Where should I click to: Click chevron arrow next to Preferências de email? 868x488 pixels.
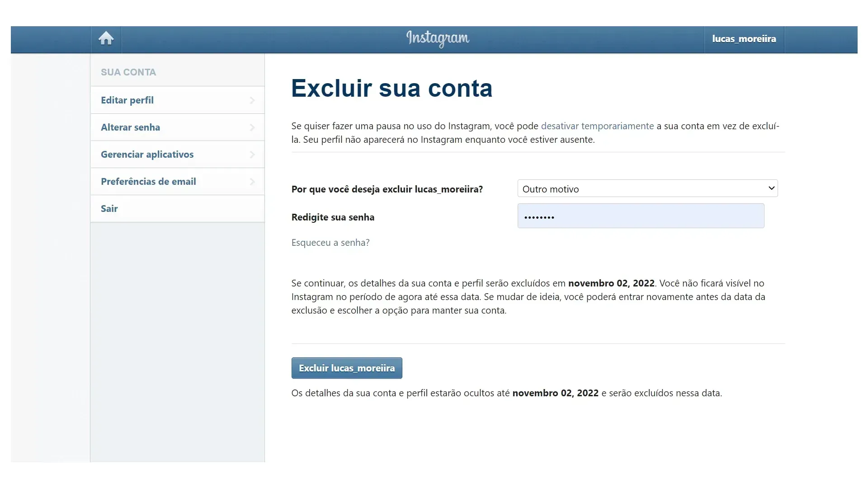pos(252,182)
